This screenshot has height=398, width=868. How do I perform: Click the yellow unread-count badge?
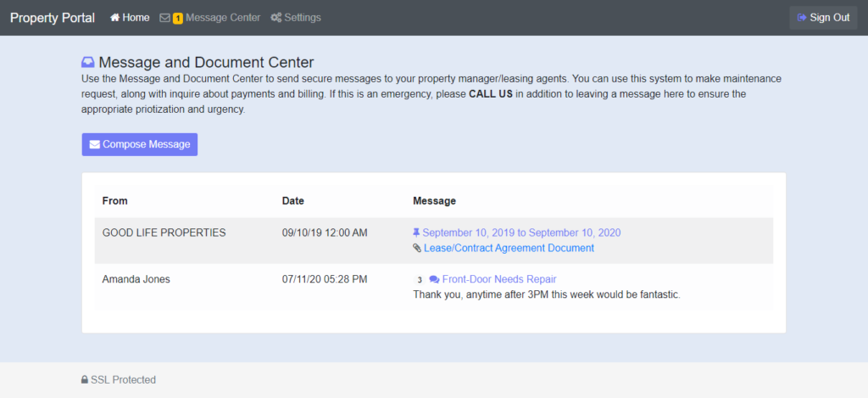[178, 18]
